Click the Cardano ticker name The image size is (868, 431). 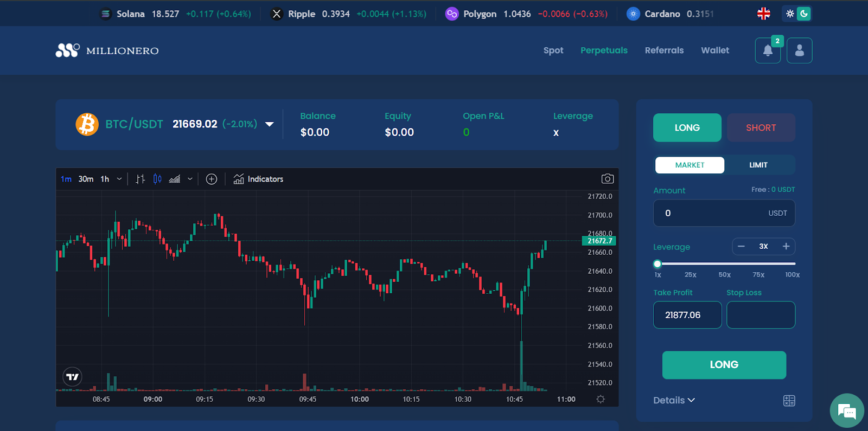tap(662, 14)
